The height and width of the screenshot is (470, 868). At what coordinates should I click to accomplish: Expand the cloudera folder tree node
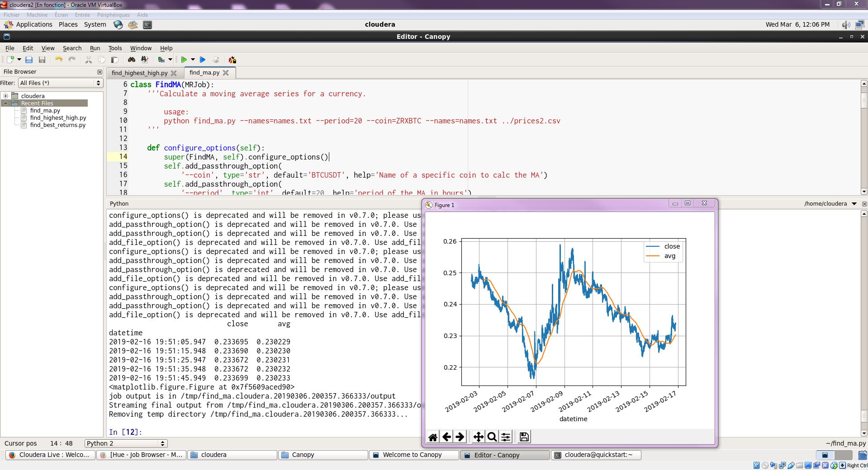(6, 96)
